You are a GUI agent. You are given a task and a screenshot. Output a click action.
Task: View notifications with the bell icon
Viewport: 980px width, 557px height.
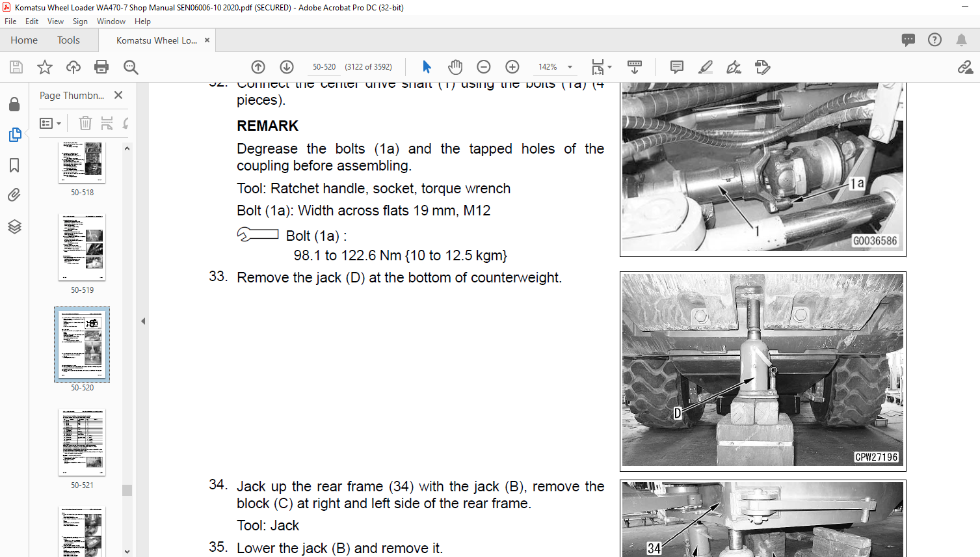pyautogui.click(x=961, y=40)
